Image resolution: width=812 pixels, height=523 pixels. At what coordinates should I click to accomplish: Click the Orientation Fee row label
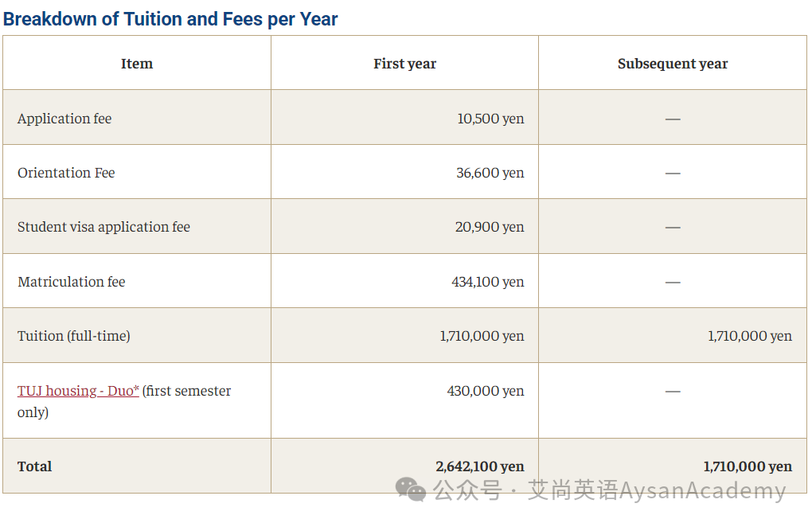[66, 173]
